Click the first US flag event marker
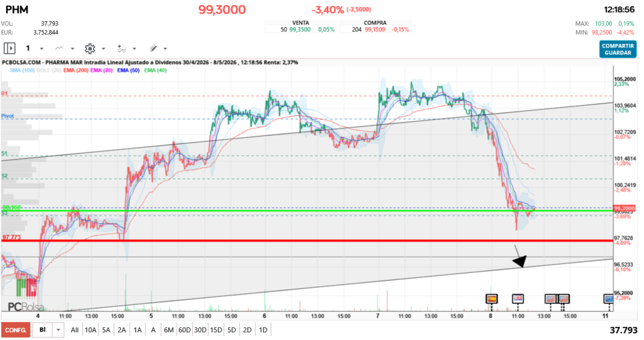This screenshot has height=340, width=644. (551, 298)
